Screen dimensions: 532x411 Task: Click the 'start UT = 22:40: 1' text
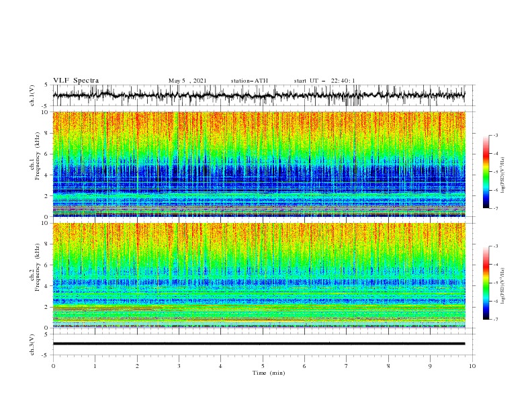(x=324, y=81)
